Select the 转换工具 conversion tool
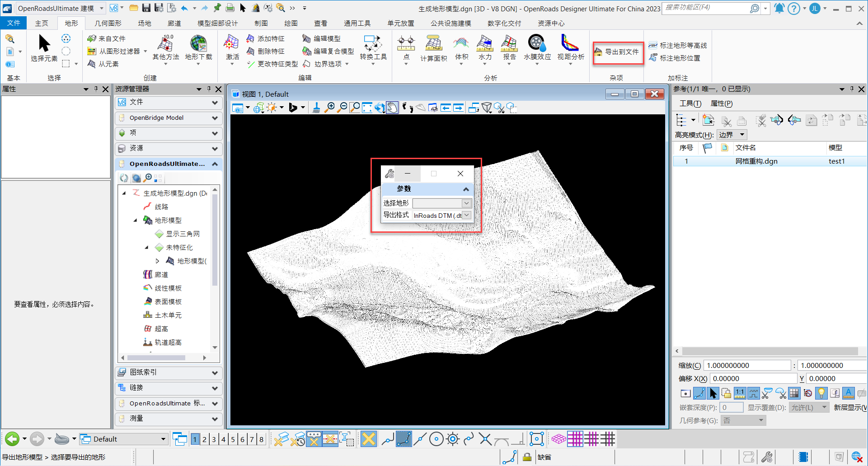 [373, 47]
